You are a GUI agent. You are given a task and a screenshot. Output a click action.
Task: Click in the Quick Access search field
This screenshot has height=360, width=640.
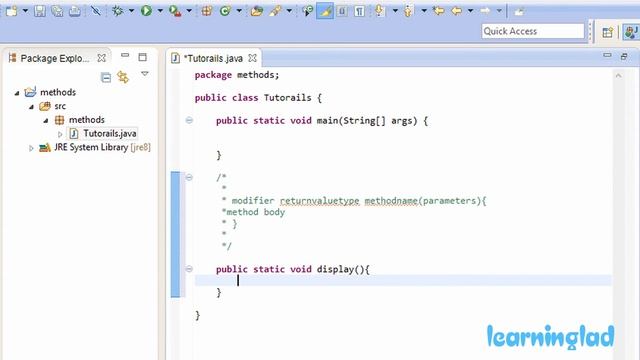(533, 31)
